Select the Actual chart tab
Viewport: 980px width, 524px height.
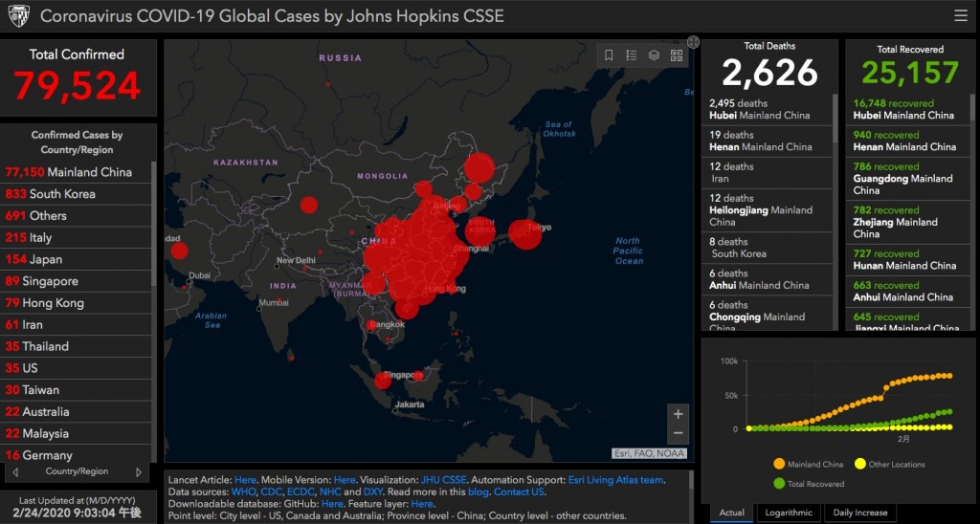pyautogui.click(x=731, y=513)
